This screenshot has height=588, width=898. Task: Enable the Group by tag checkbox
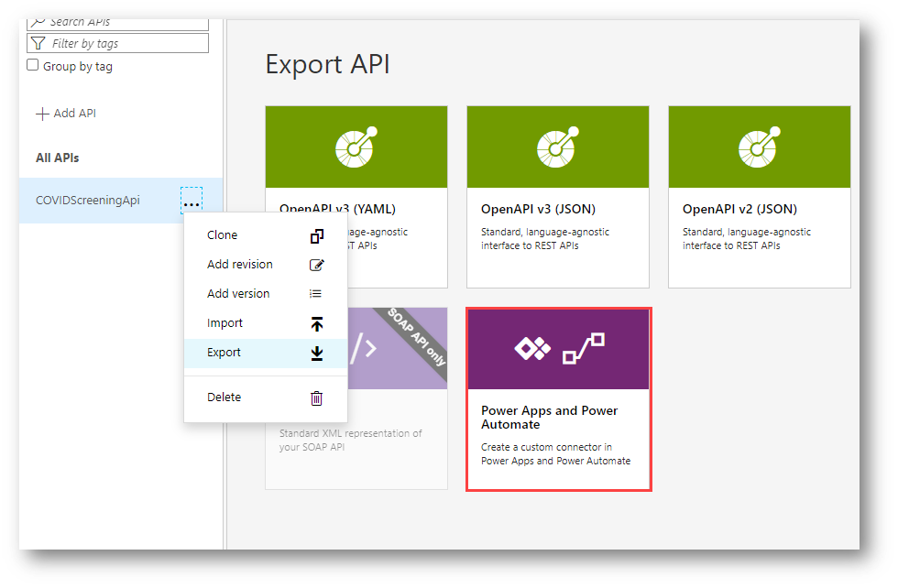[x=32, y=65]
